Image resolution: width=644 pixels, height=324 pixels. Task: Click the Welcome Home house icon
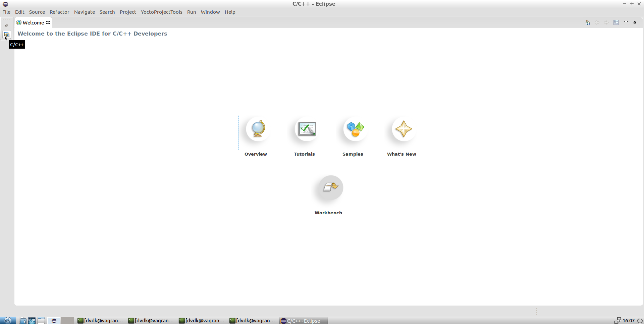click(x=588, y=23)
